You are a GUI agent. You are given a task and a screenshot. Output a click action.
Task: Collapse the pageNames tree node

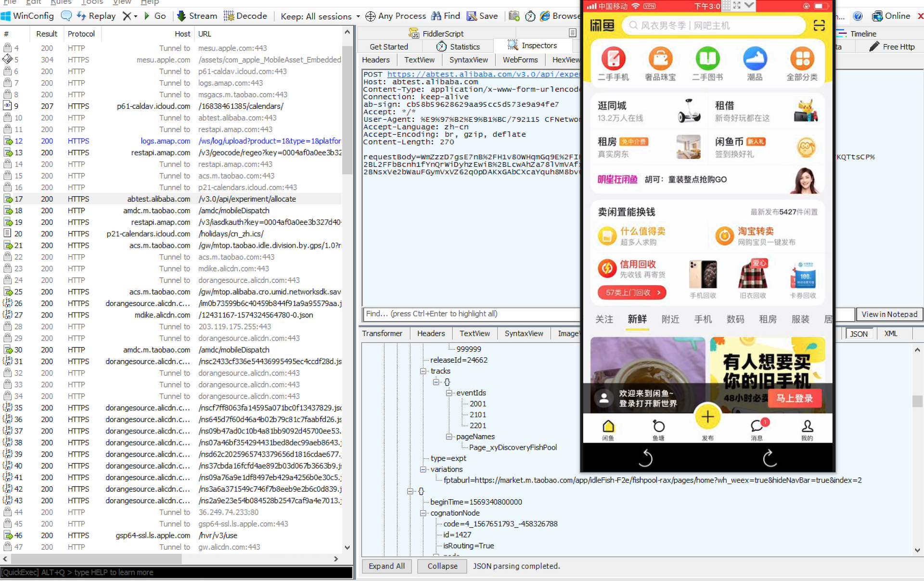click(449, 437)
